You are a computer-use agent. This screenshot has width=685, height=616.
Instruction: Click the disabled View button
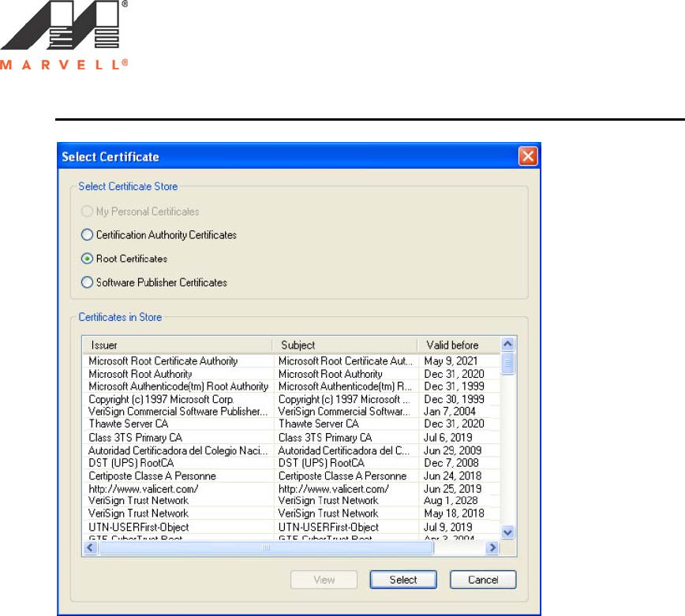pos(324,580)
